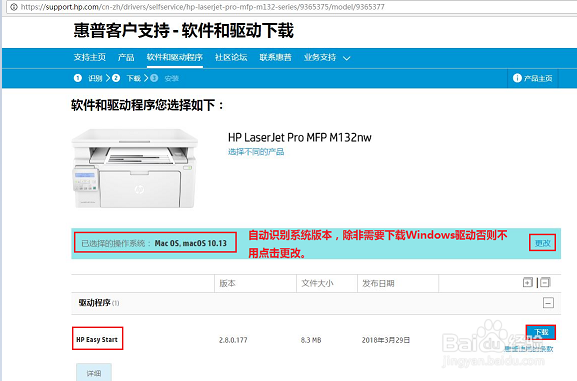Expand the chevron next to 业务支持
The image size is (577, 381).
pyautogui.click(x=347, y=58)
